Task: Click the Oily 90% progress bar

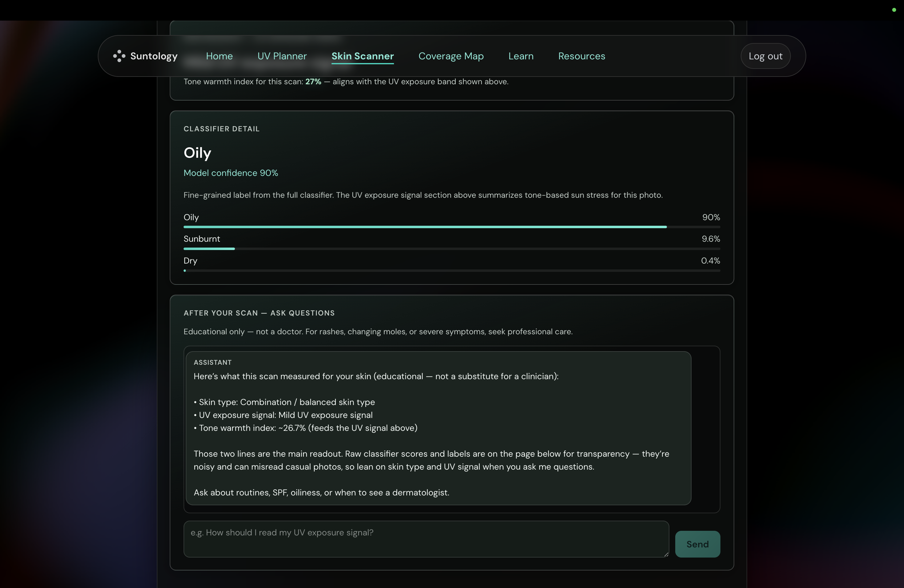Action: click(451, 227)
